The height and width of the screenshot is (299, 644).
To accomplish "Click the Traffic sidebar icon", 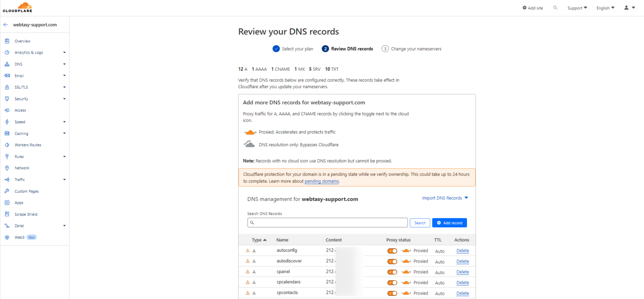I will pyautogui.click(x=7, y=180).
